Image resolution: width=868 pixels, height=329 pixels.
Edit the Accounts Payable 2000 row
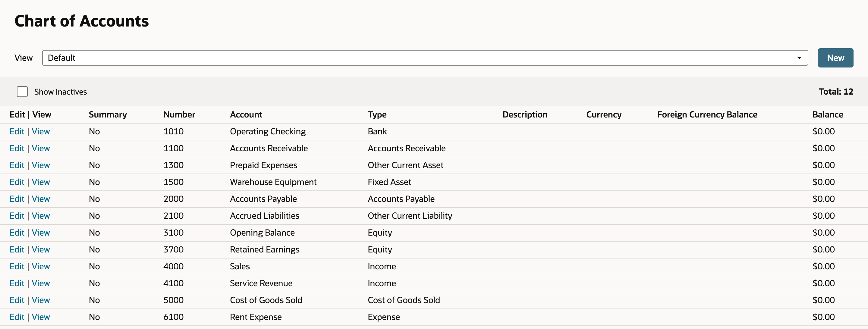(17, 199)
